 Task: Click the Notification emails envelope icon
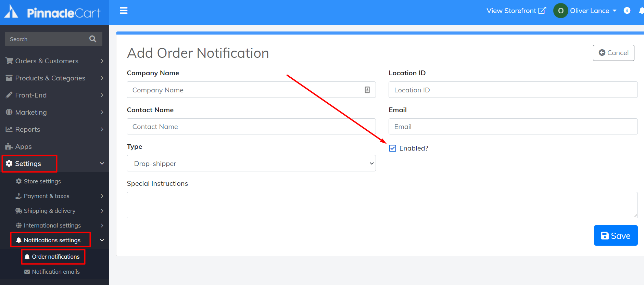click(27, 272)
